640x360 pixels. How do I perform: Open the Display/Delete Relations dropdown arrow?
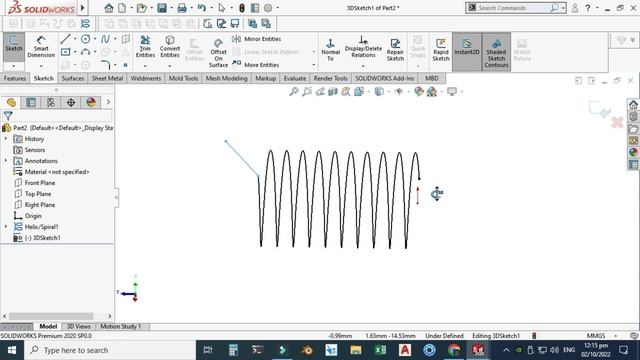[363, 66]
